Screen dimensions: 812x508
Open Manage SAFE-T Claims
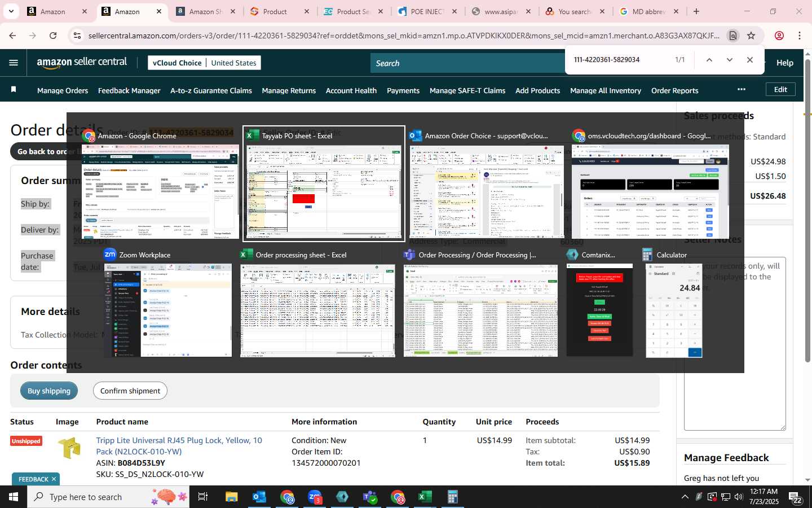click(x=467, y=90)
